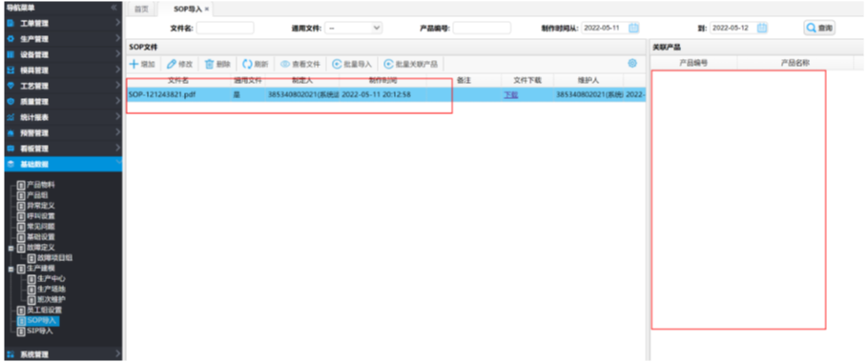The height and width of the screenshot is (362, 868).
Task: Click the 增加 plus icon in toolbar
Action: (x=134, y=64)
